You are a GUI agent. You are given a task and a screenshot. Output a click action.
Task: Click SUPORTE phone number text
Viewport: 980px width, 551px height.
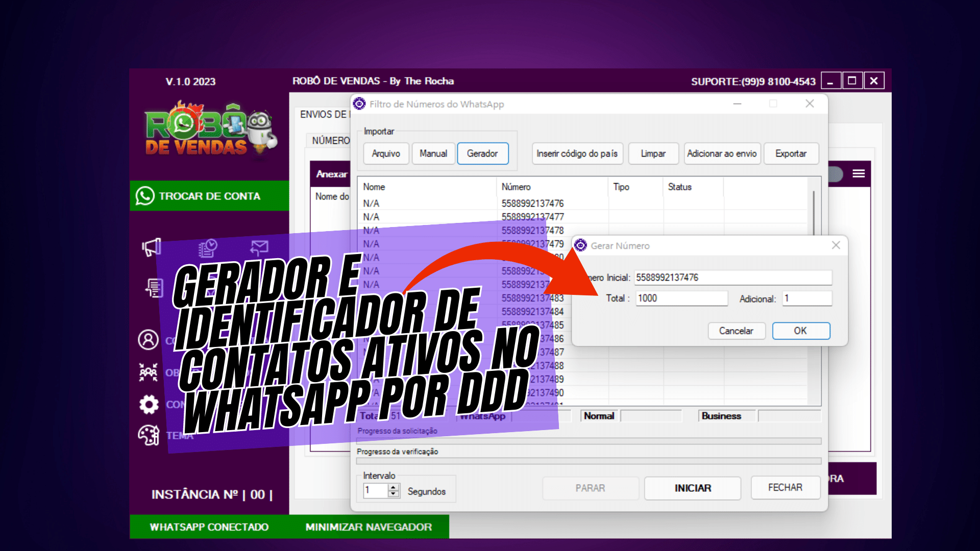pyautogui.click(x=753, y=82)
